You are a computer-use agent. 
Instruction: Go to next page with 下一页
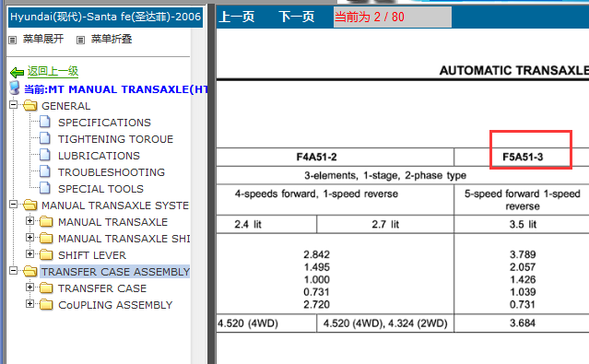[x=297, y=17]
